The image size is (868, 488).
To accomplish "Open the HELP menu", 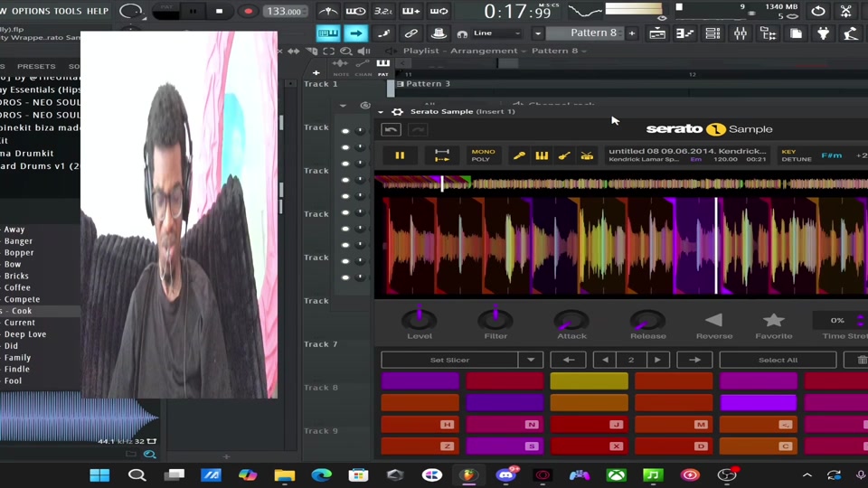I will [98, 11].
